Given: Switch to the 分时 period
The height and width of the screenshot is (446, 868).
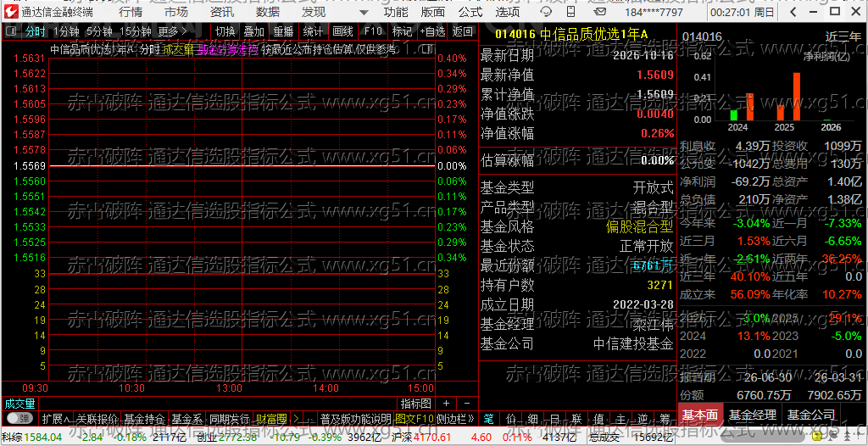Looking at the screenshot, I should click(36, 31).
